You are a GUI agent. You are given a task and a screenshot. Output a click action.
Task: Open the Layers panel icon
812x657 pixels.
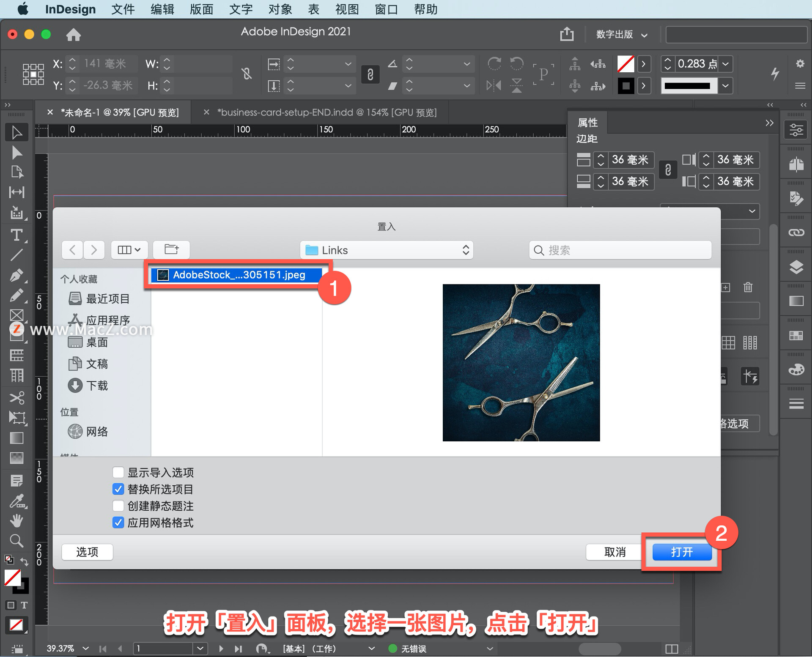click(796, 267)
